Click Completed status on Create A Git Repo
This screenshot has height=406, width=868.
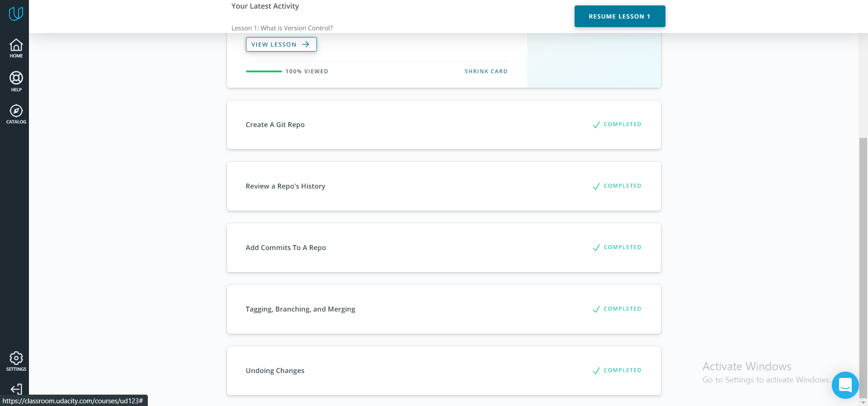pyautogui.click(x=617, y=124)
